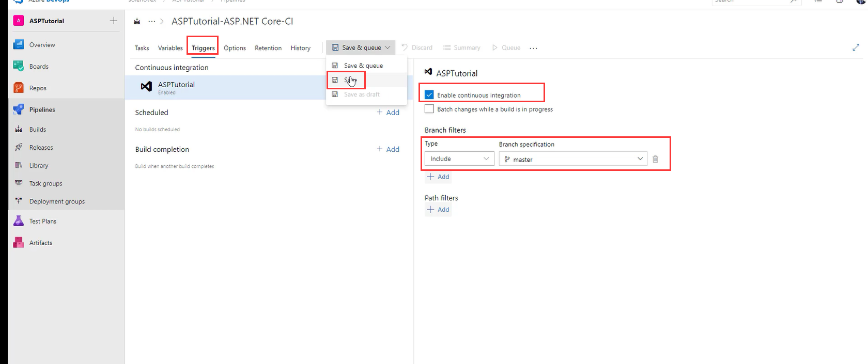The height and width of the screenshot is (364, 868).
Task: Click the ASPTutorial project avatar icon
Action: 19,21
